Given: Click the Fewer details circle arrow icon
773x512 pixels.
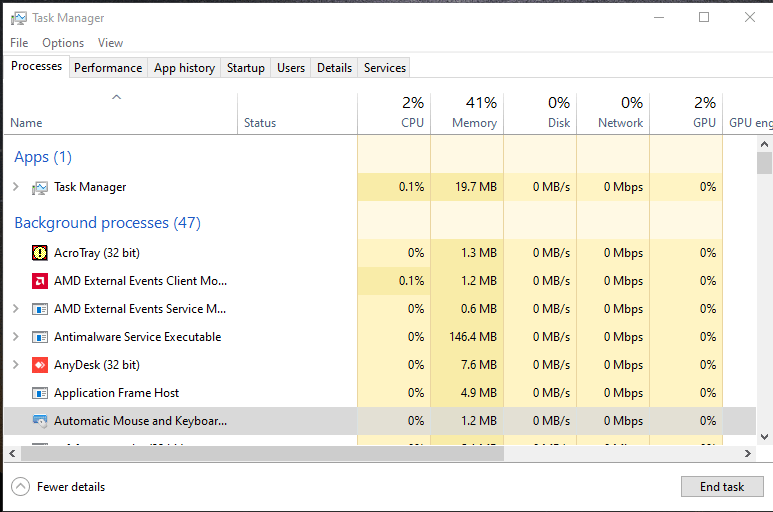Looking at the screenshot, I should [x=20, y=487].
